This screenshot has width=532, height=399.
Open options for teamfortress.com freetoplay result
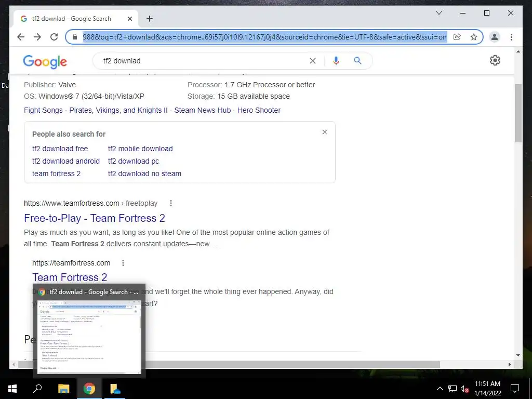coord(171,203)
